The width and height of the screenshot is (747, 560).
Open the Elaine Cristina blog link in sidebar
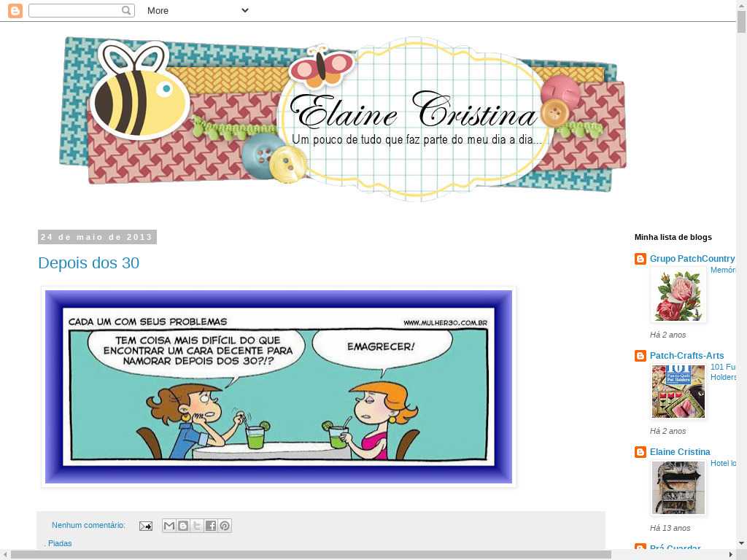(x=680, y=452)
